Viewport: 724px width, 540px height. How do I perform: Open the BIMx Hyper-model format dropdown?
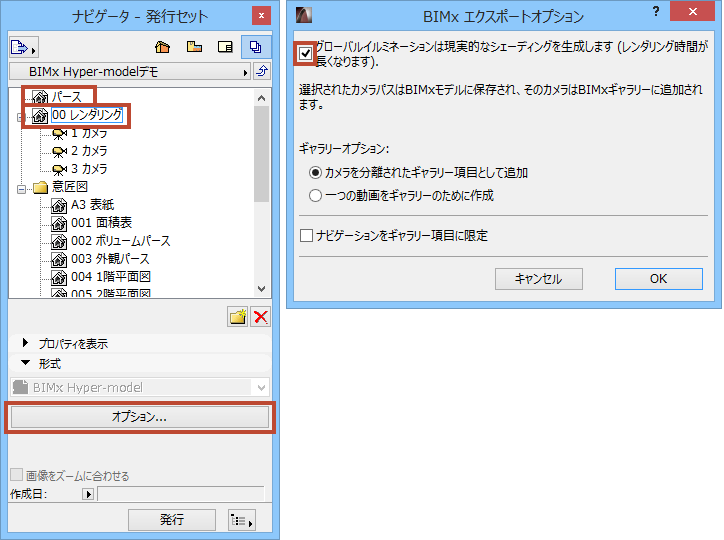140,387
